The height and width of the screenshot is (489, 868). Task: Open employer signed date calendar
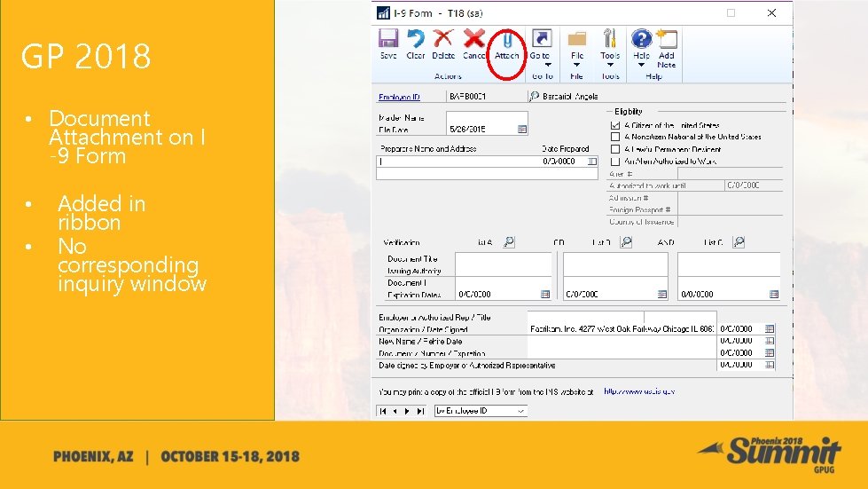770,365
